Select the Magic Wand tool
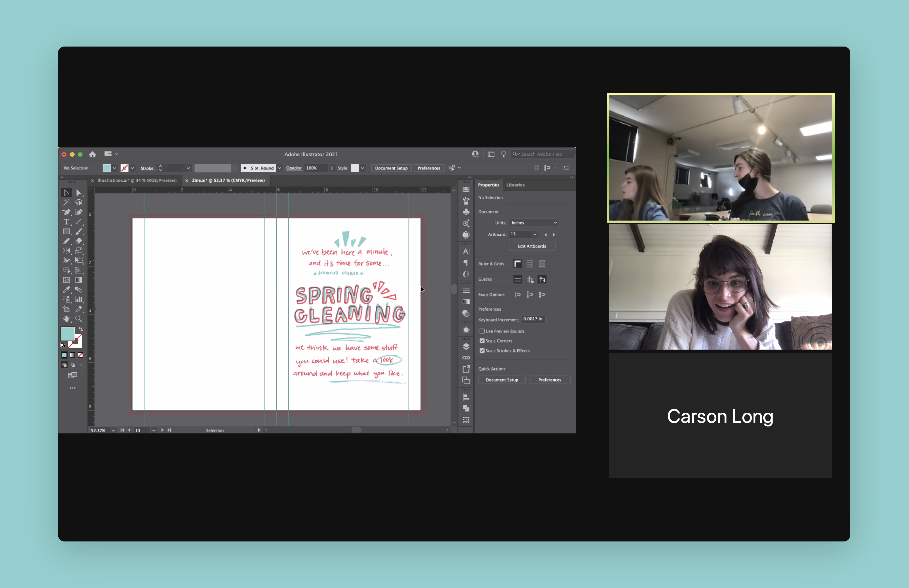Image resolution: width=909 pixels, height=588 pixels. (66, 202)
